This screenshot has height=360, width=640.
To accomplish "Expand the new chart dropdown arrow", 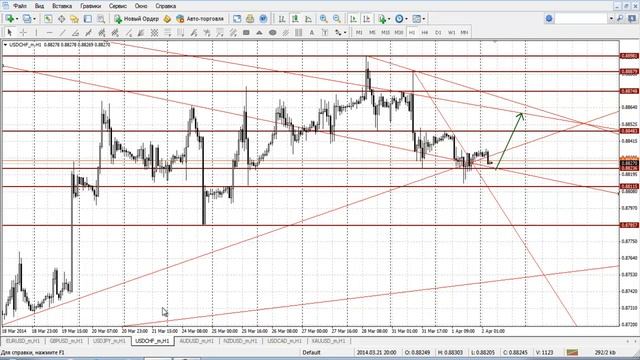I will [17, 19].
